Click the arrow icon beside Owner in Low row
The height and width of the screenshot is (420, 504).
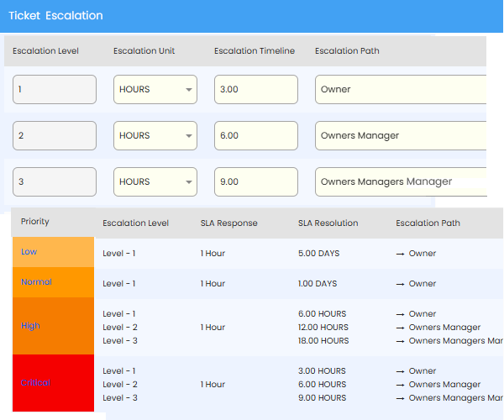(x=400, y=254)
